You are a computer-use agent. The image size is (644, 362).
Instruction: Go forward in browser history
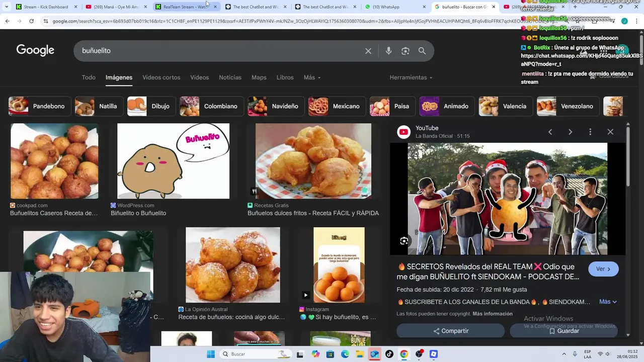click(x=19, y=21)
